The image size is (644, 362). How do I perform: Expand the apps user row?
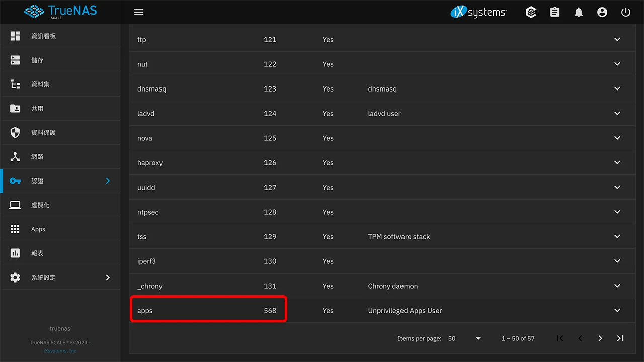tap(617, 311)
